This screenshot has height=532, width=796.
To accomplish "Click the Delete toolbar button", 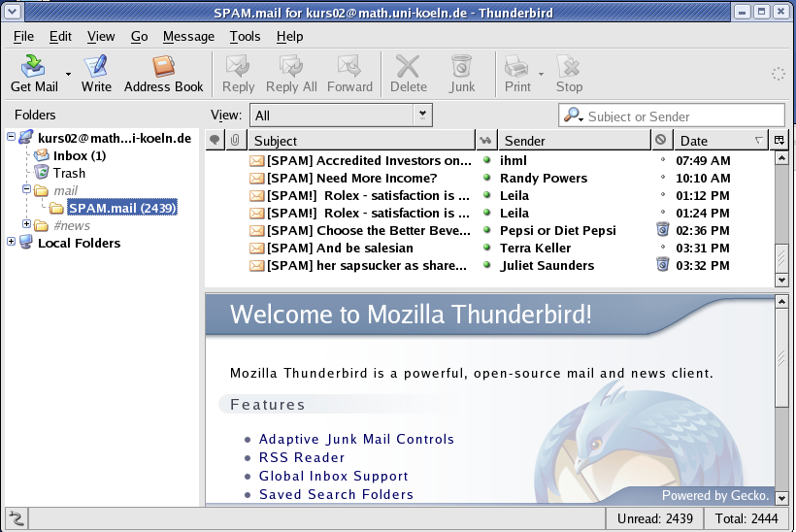I will coord(408,73).
